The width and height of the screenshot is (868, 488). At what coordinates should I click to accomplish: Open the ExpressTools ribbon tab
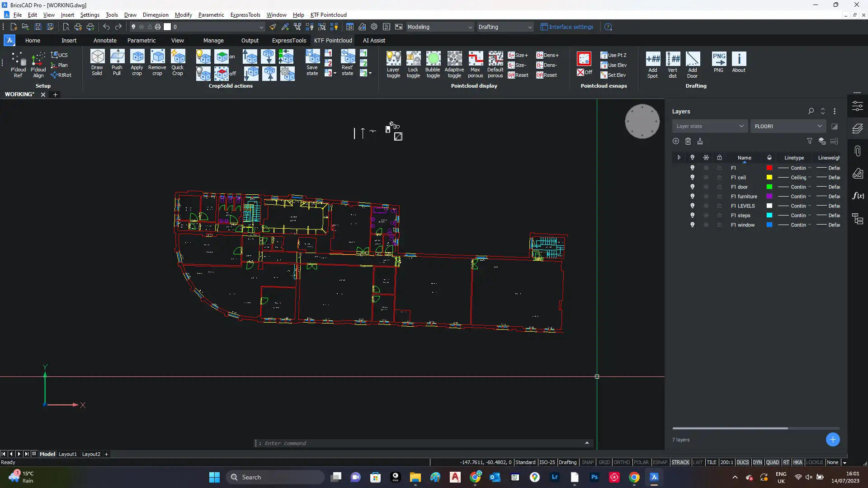pyautogui.click(x=289, y=41)
